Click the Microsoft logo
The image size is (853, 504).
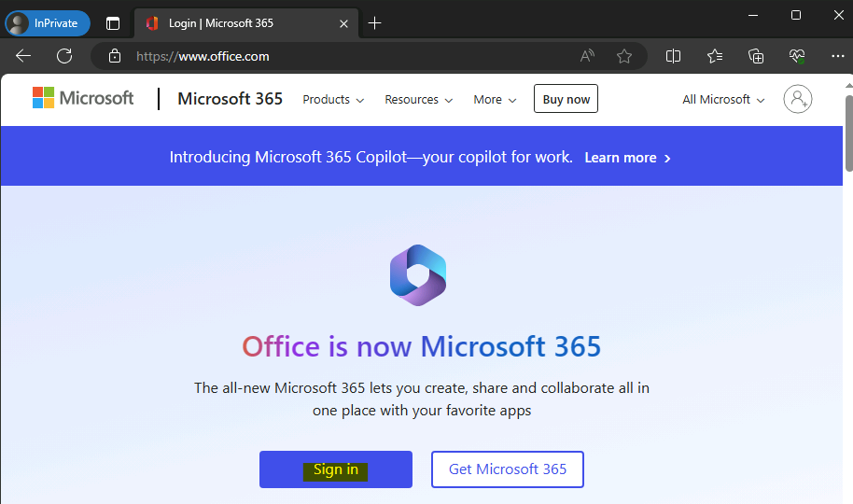[x=83, y=98]
